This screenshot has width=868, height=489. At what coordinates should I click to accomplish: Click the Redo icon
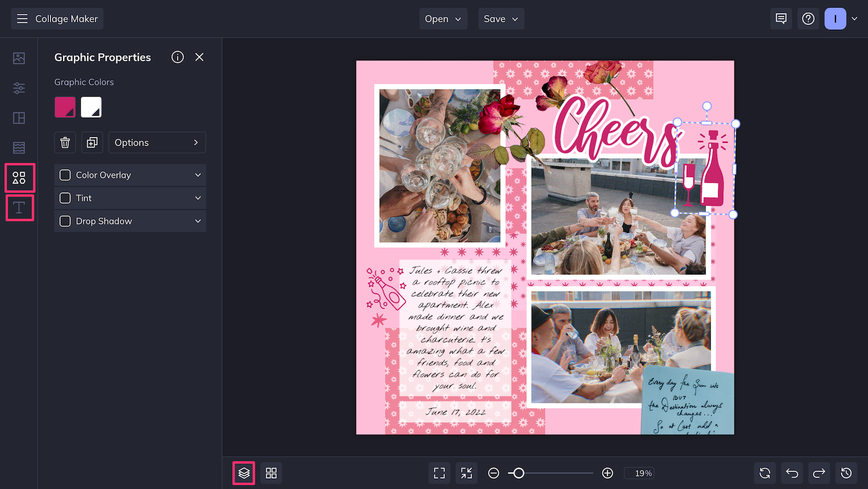(x=819, y=473)
